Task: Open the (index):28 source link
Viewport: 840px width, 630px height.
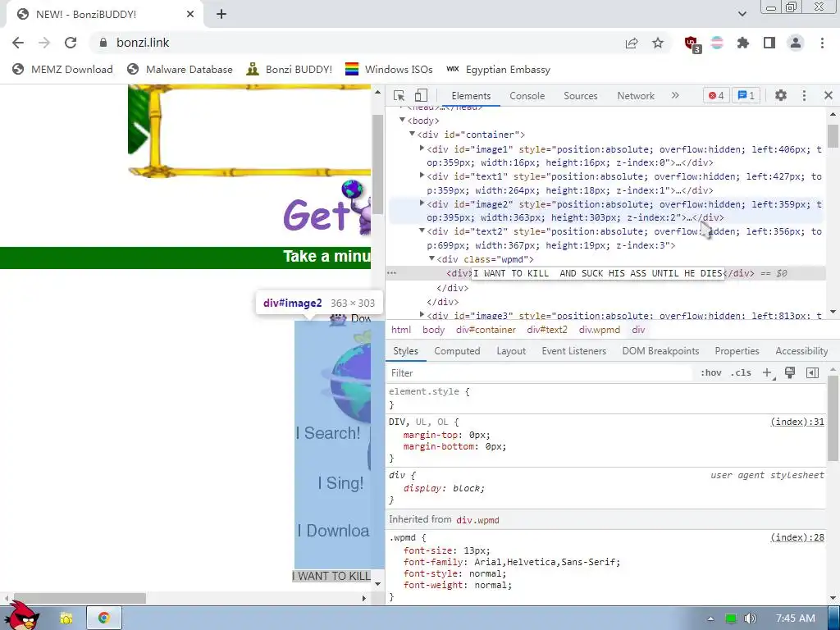Action: (x=797, y=537)
